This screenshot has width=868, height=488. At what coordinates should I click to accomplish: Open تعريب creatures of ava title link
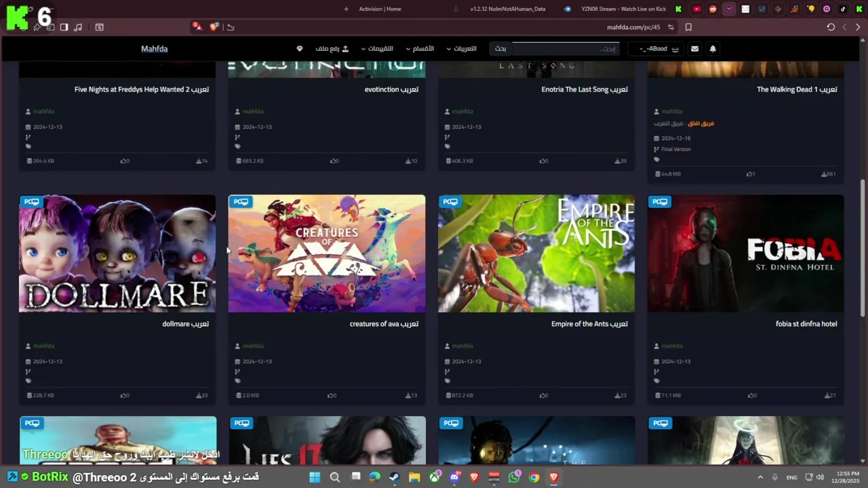tap(384, 324)
